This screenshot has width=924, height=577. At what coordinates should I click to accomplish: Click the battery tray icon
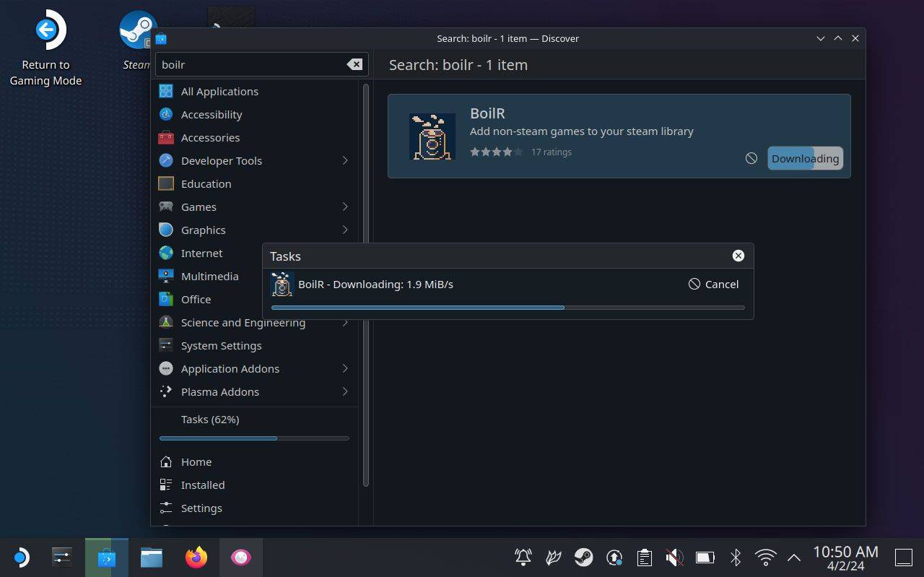pyautogui.click(x=705, y=557)
